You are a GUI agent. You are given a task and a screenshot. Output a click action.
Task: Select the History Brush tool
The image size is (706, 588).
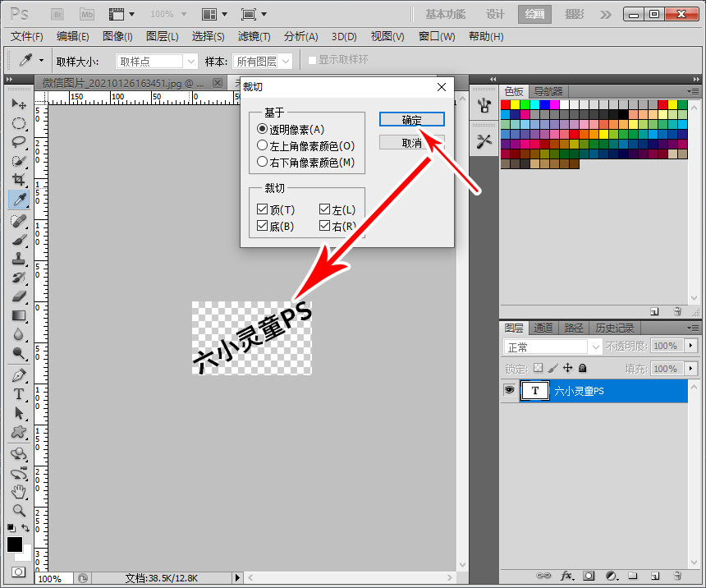tap(18, 278)
